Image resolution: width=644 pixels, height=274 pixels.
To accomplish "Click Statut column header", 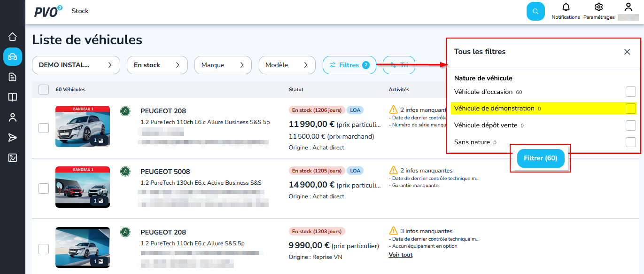I will pos(296,89).
